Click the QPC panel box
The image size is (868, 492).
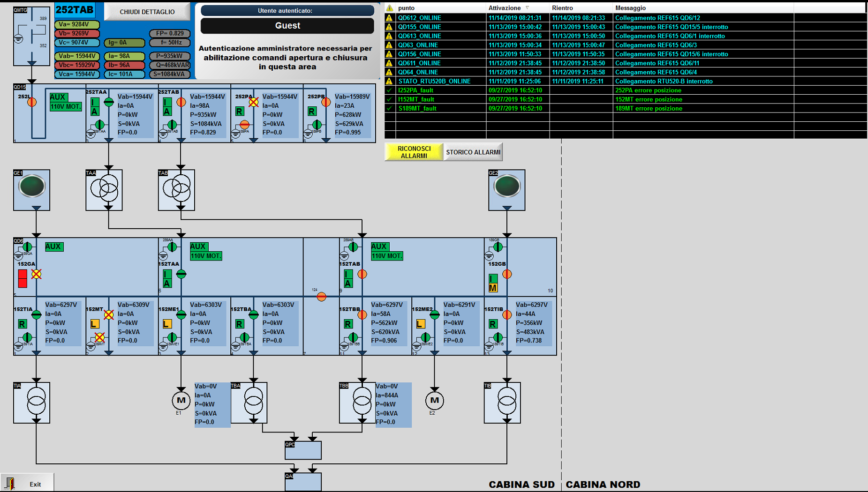coord(303,450)
